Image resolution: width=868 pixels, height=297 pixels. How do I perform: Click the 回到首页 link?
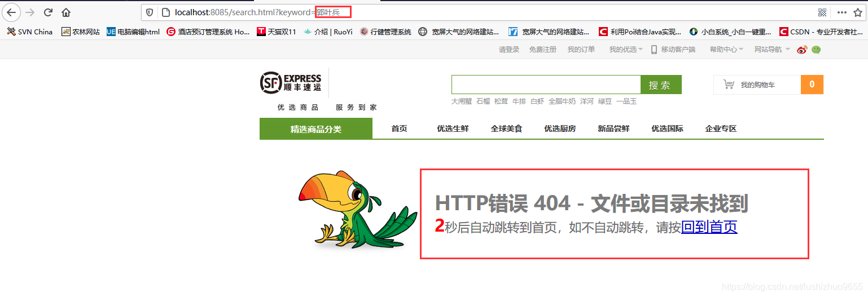(709, 227)
